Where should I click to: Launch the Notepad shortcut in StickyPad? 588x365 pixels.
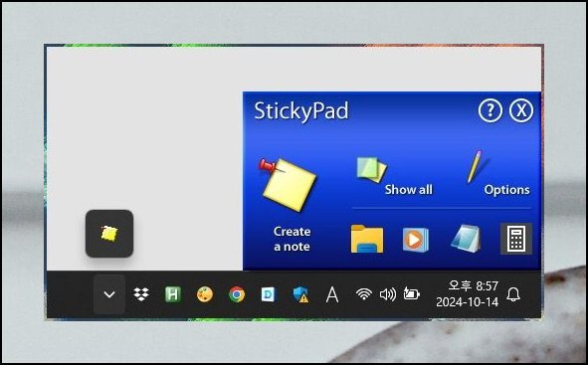466,239
